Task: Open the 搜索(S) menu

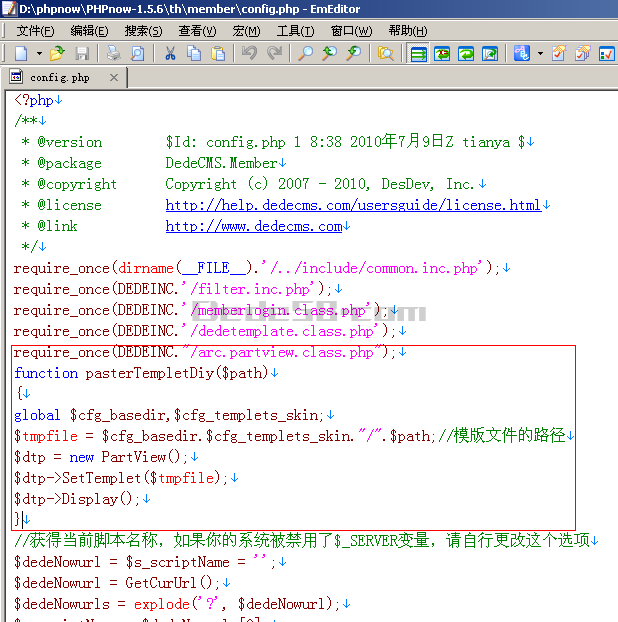Action: click(143, 31)
